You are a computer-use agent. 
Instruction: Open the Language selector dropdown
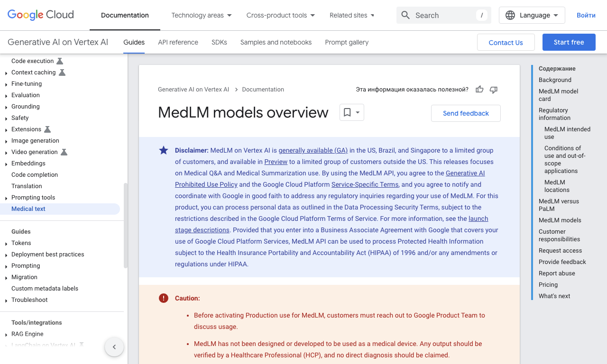532,15
